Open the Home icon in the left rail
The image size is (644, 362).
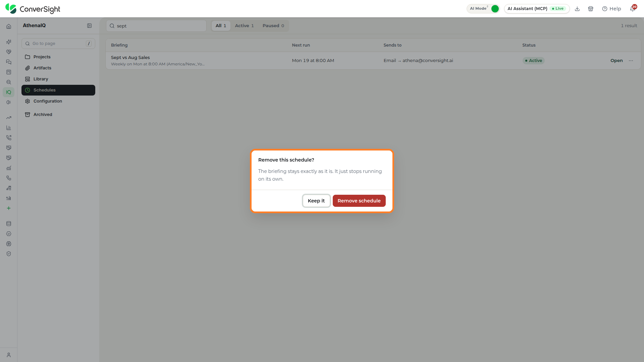point(9,26)
